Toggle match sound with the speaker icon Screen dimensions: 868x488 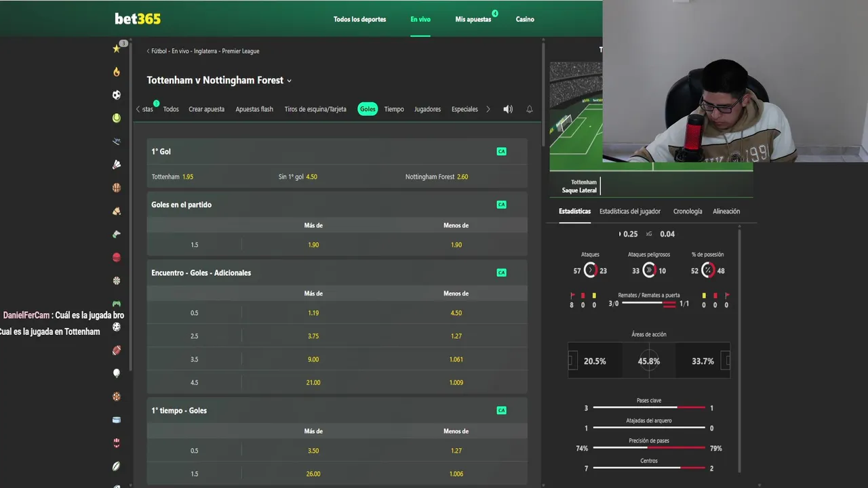pyautogui.click(x=508, y=109)
